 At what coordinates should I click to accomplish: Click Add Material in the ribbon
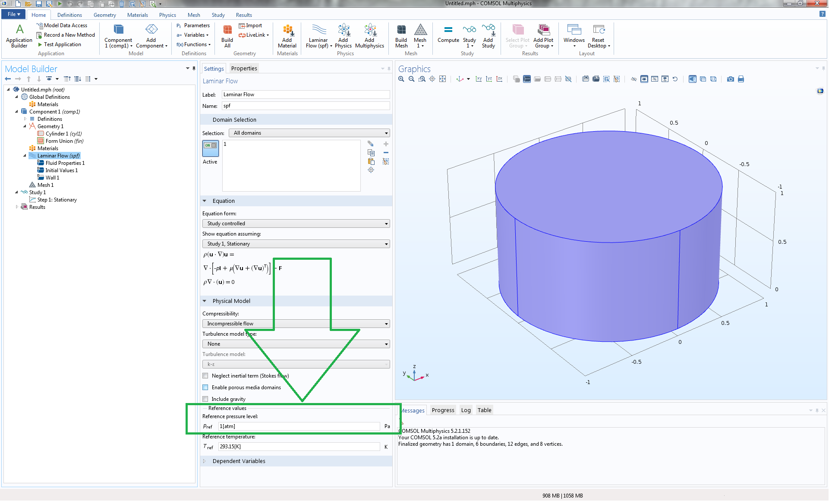[x=287, y=36]
